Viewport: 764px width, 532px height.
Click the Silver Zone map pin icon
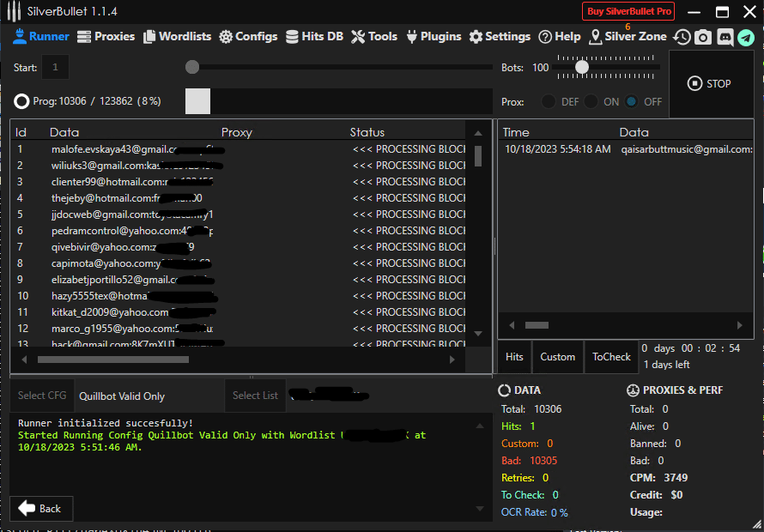click(595, 37)
